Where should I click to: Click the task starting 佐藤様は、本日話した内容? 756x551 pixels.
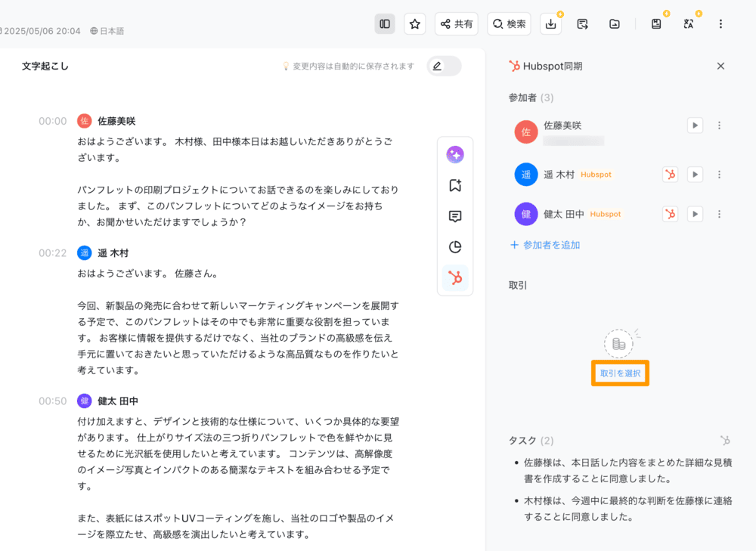(627, 470)
